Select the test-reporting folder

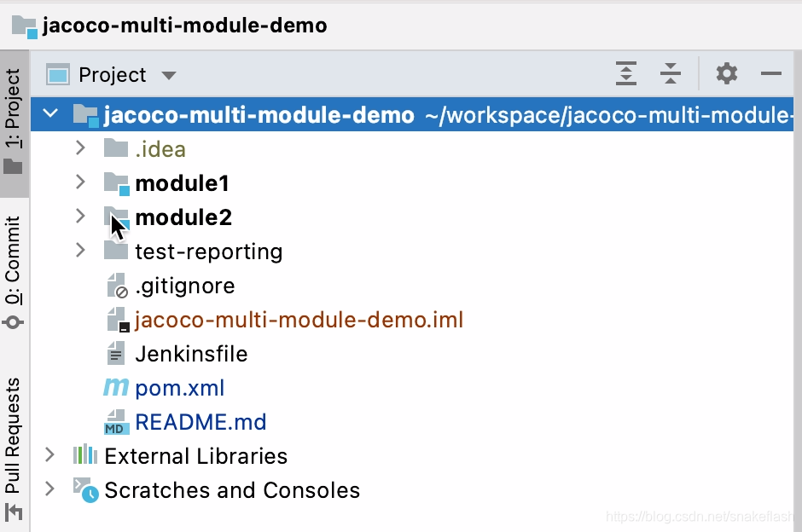click(x=209, y=252)
